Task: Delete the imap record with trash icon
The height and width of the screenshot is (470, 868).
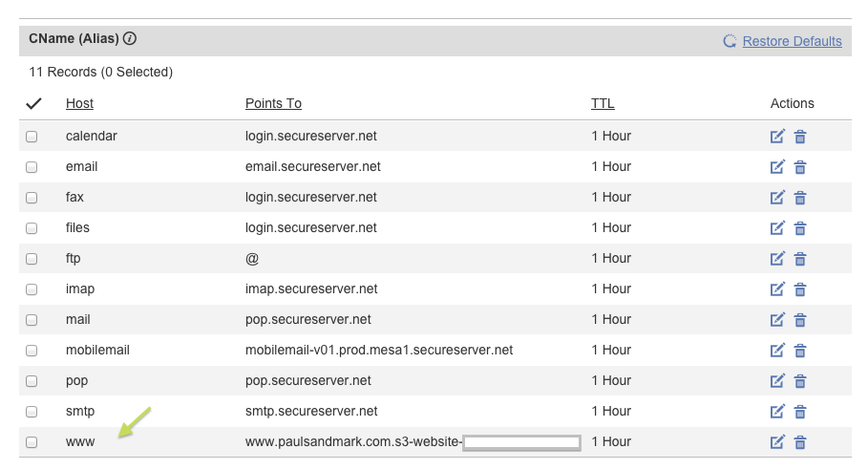Action: 800,289
